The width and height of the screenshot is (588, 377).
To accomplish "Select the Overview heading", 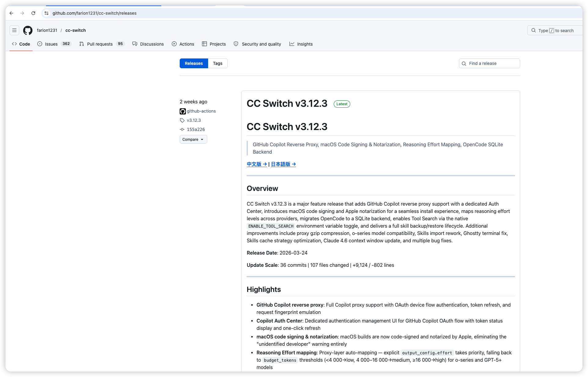I will click(x=262, y=188).
